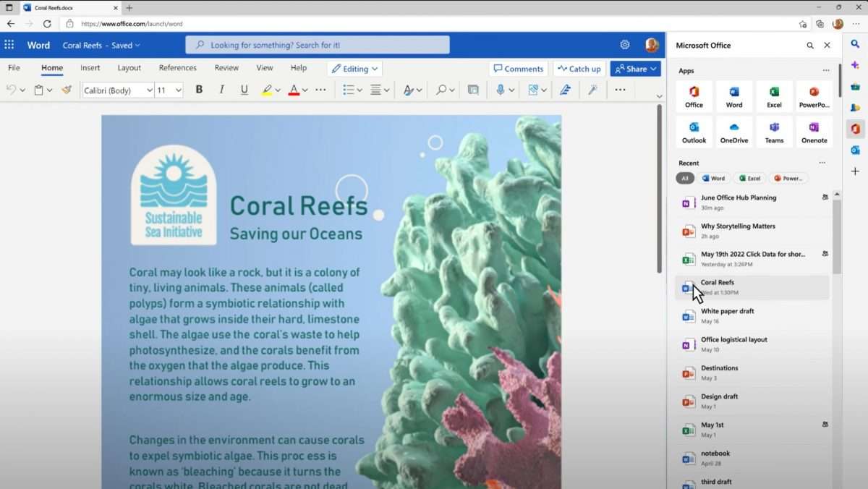Viewport: 868px width, 489px height.
Task: Toggle underline formatting
Action: tap(244, 90)
